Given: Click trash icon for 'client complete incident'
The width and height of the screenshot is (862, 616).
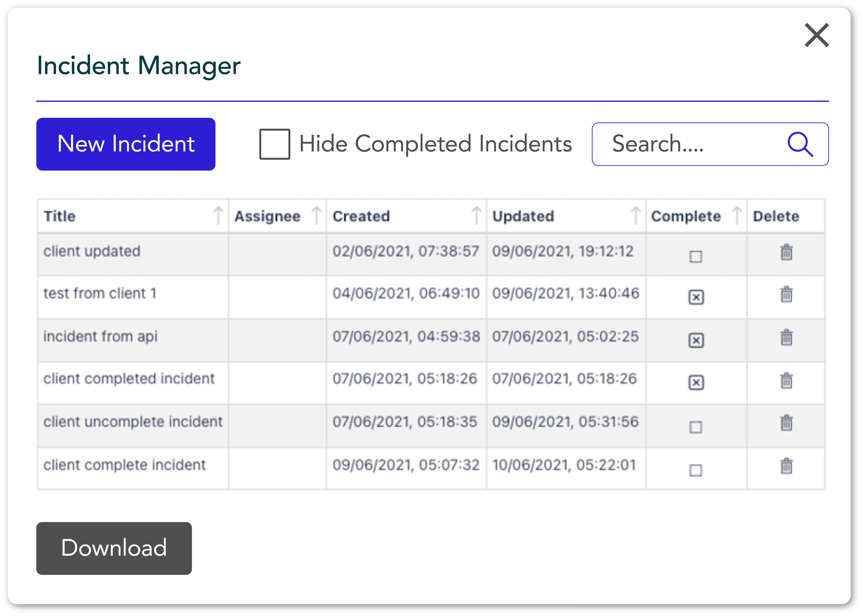Looking at the screenshot, I should tap(786, 466).
